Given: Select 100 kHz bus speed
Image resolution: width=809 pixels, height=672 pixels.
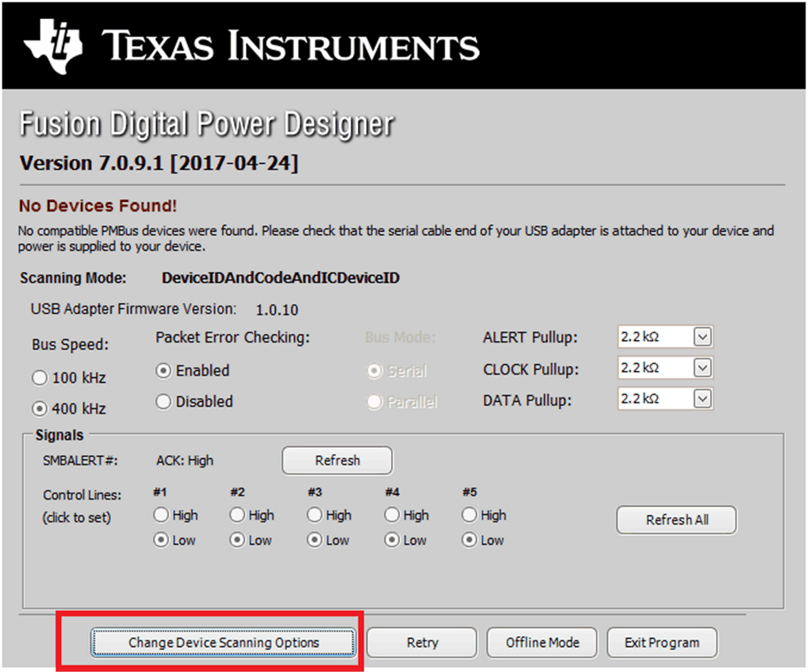Looking at the screenshot, I should tap(41, 378).
